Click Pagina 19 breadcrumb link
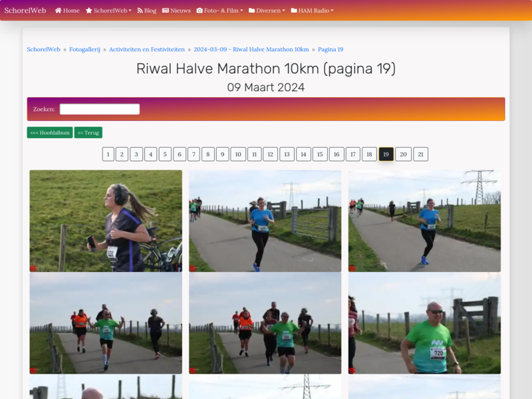Screen dimensions: 532x399 (x=331, y=49)
